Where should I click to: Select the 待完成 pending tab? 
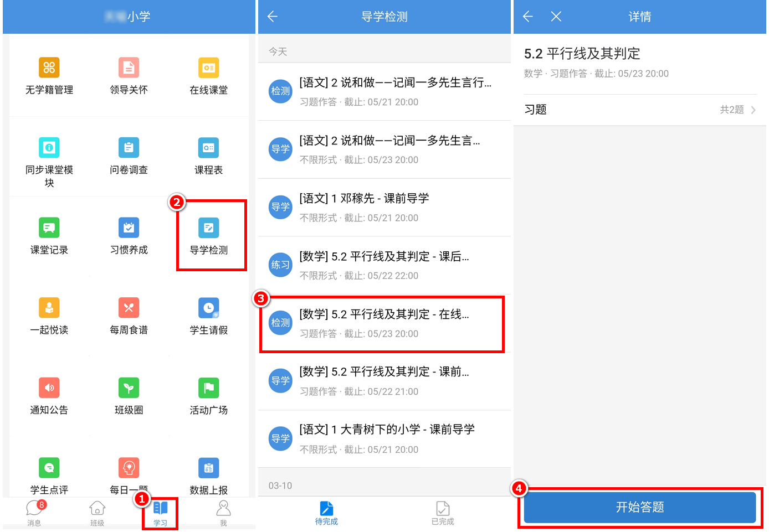click(326, 513)
